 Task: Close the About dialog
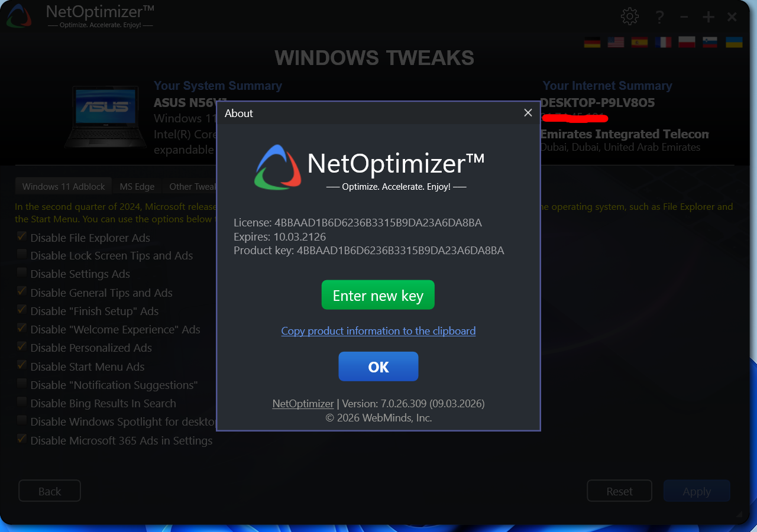[x=528, y=113]
